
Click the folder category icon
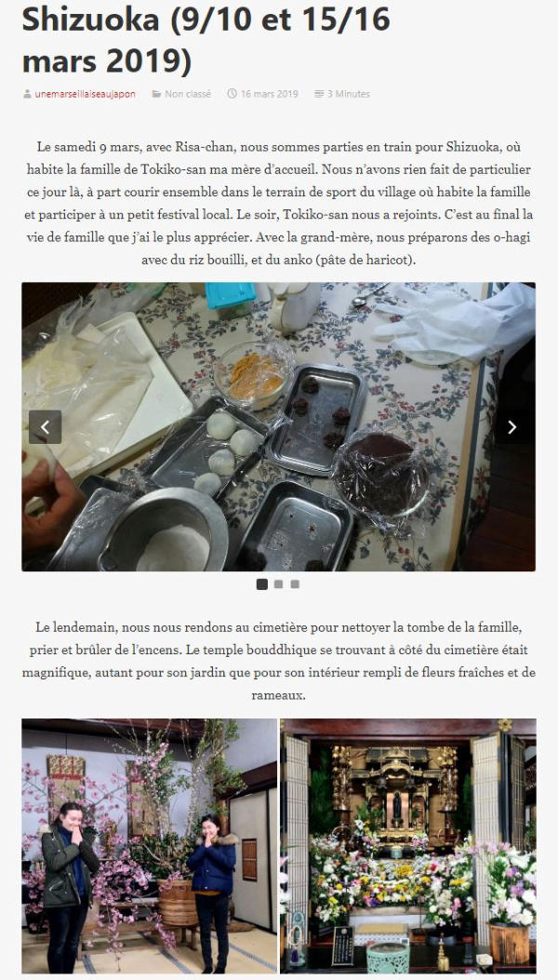[156, 94]
